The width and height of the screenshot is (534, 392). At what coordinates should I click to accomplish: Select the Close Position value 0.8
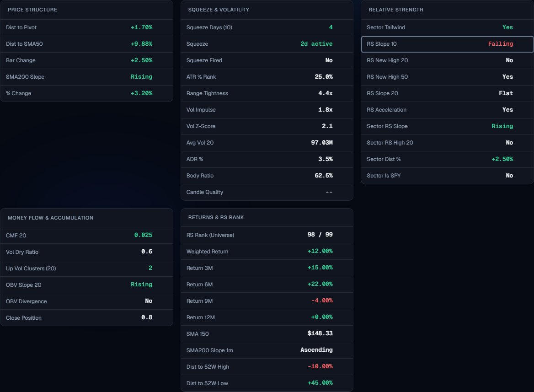coord(147,317)
